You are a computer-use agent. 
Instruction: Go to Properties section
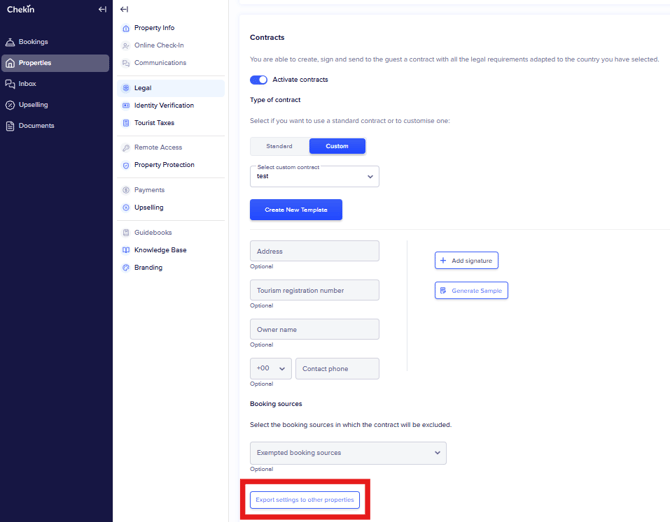pos(55,63)
